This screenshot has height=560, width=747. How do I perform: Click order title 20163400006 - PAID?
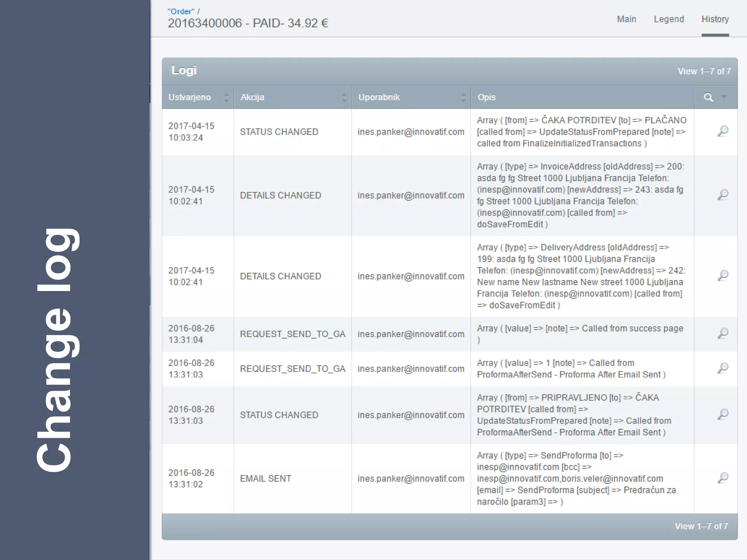(248, 23)
